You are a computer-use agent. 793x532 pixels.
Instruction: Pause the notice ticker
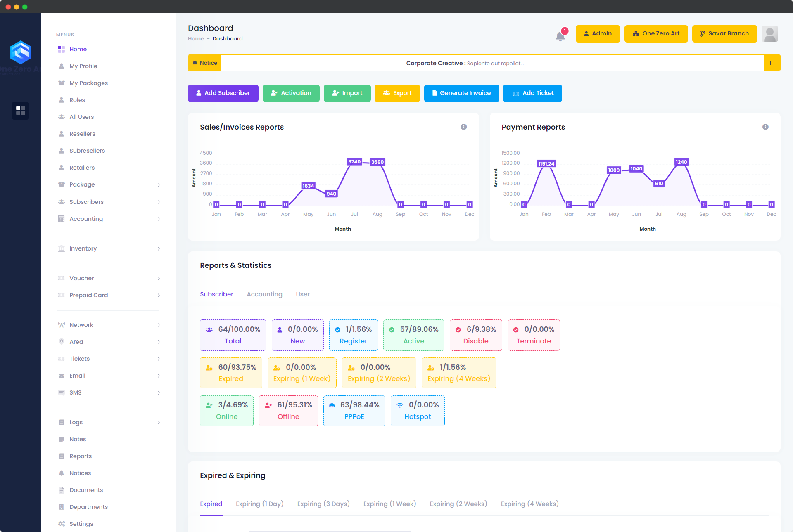tap(772, 63)
